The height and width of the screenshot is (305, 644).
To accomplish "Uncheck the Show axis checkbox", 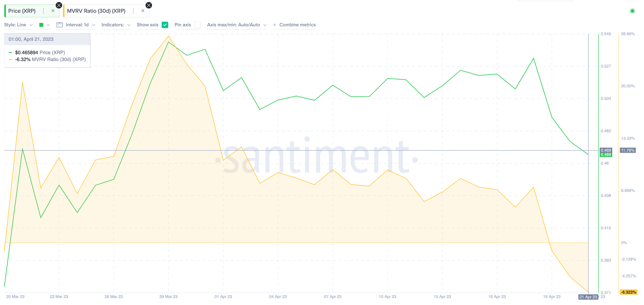I will pos(165,25).
